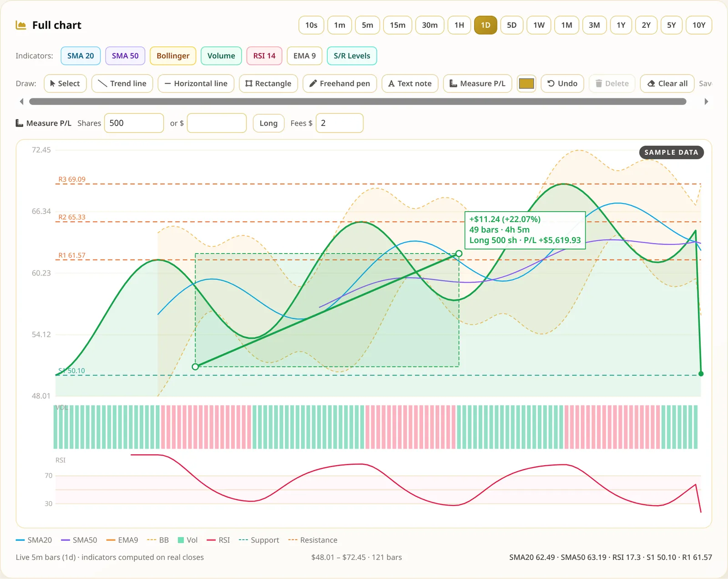728x579 pixels.
Task: Toggle the S/R Levels indicator
Action: coord(352,56)
